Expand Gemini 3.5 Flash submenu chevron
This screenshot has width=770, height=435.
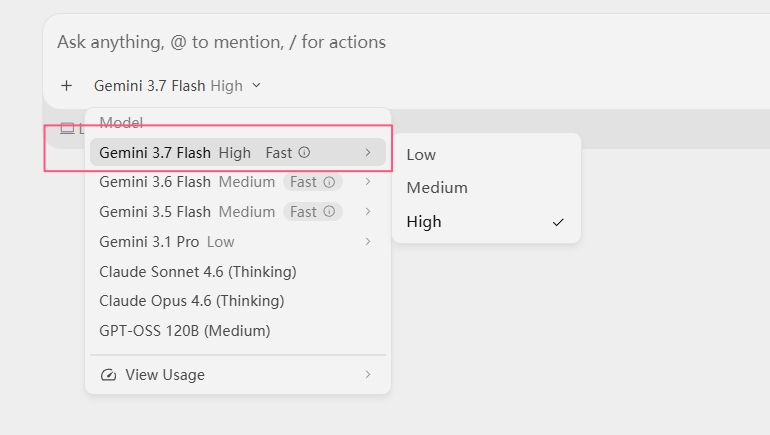[368, 212]
